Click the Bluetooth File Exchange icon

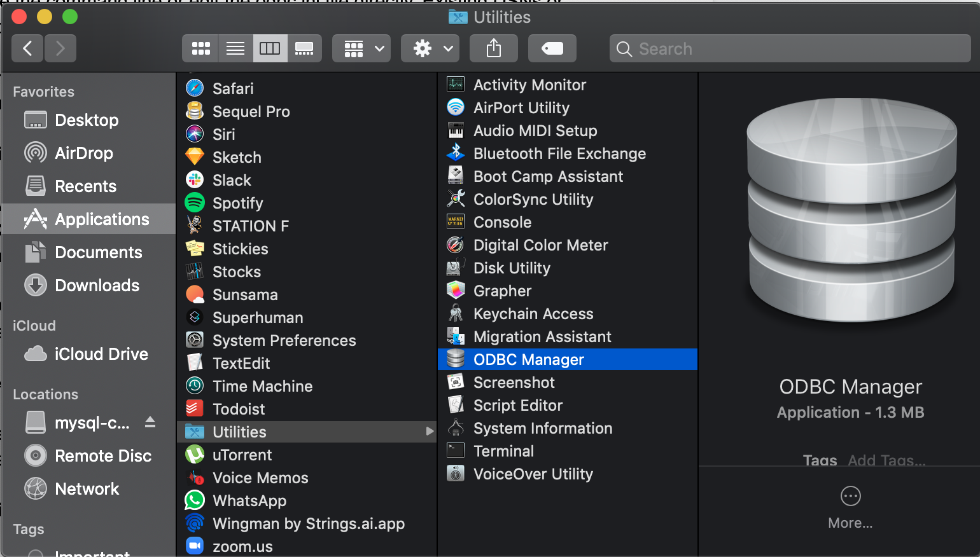[456, 153]
